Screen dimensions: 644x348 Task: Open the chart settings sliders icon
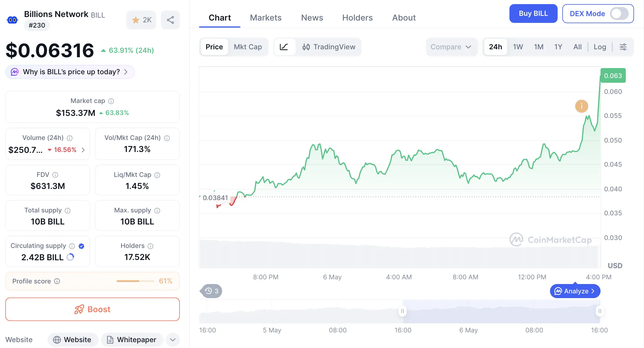click(x=623, y=47)
